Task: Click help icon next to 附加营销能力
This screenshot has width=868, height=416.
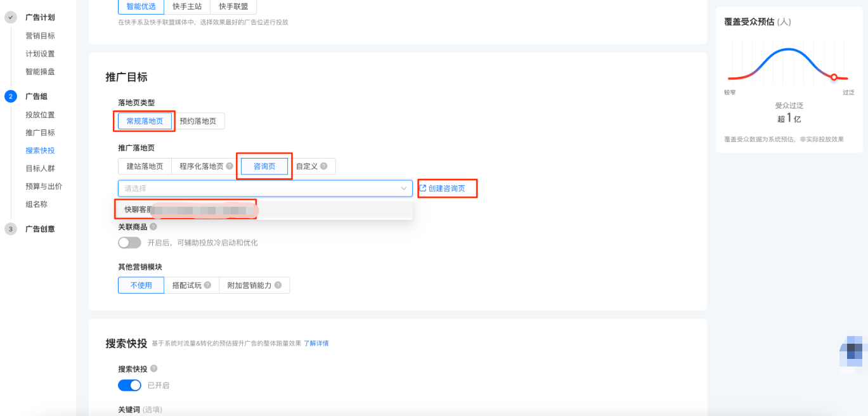Action: tap(278, 285)
